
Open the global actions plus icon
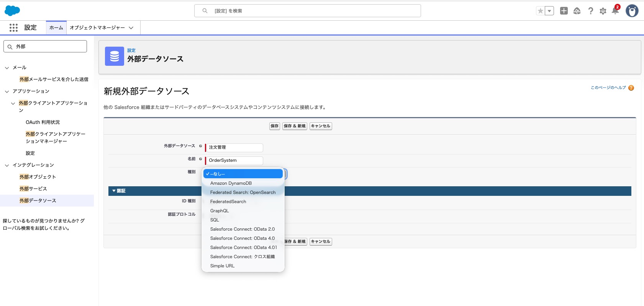click(564, 11)
